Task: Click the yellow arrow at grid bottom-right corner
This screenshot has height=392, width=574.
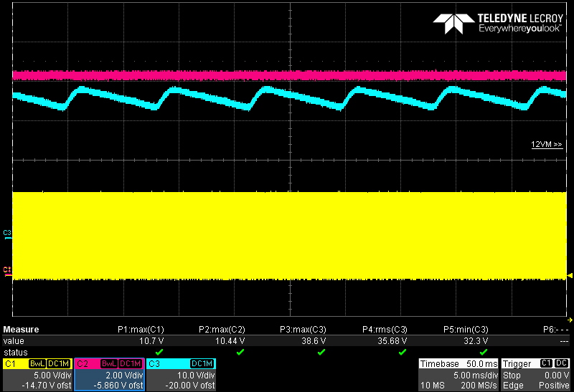Action: click(570, 320)
